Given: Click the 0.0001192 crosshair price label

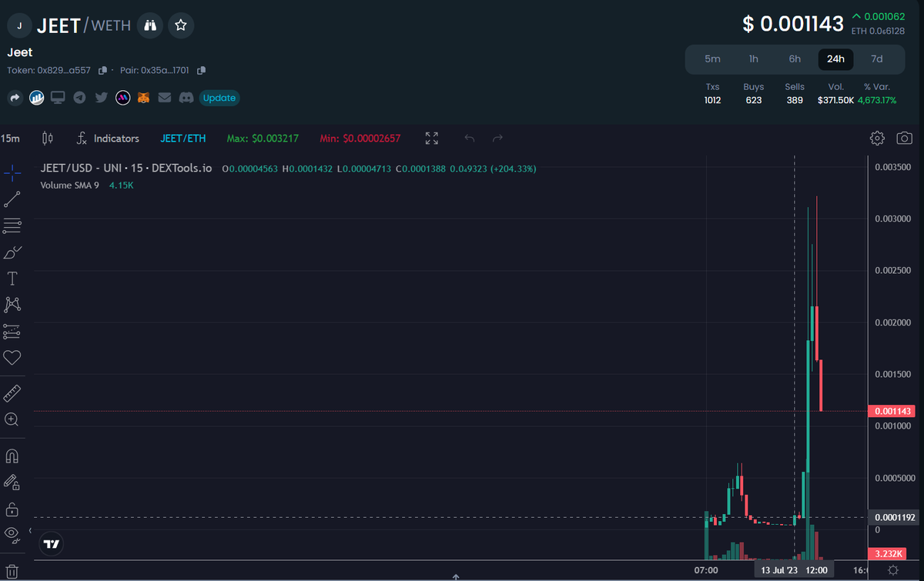Looking at the screenshot, I should pos(892,517).
